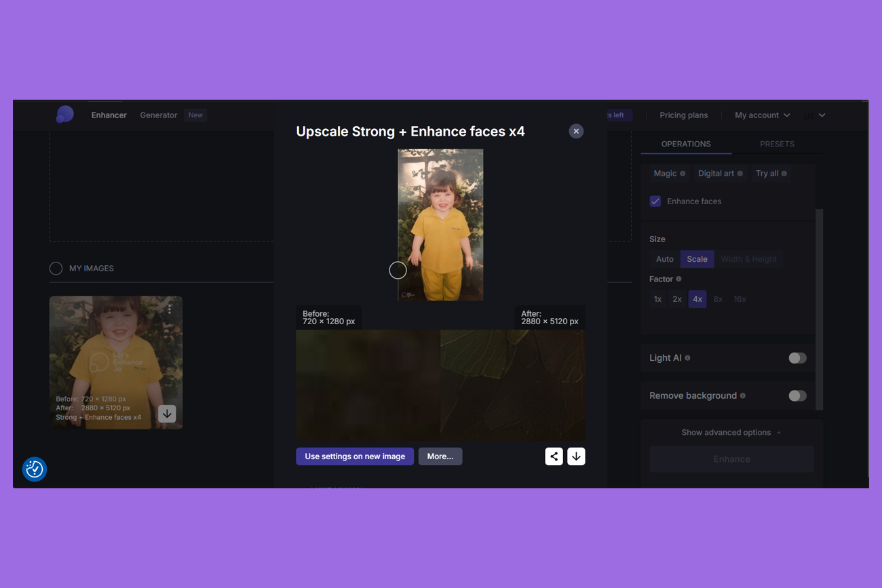Switch to the Presets tab
Image resolution: width=882 pixels, height=588 pixels.
click(x=777, y=144)
